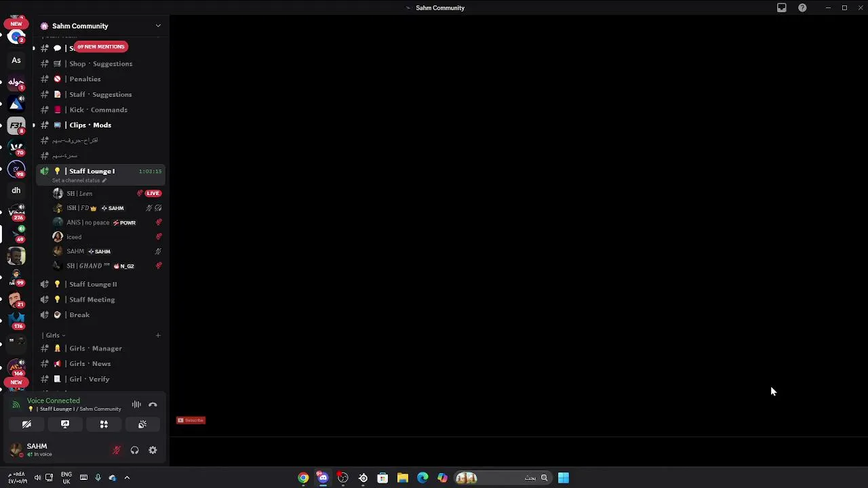Open Kick · Commands channel
Image resolution: width=868 pixels, height=488 pixels.
(100, 110)
